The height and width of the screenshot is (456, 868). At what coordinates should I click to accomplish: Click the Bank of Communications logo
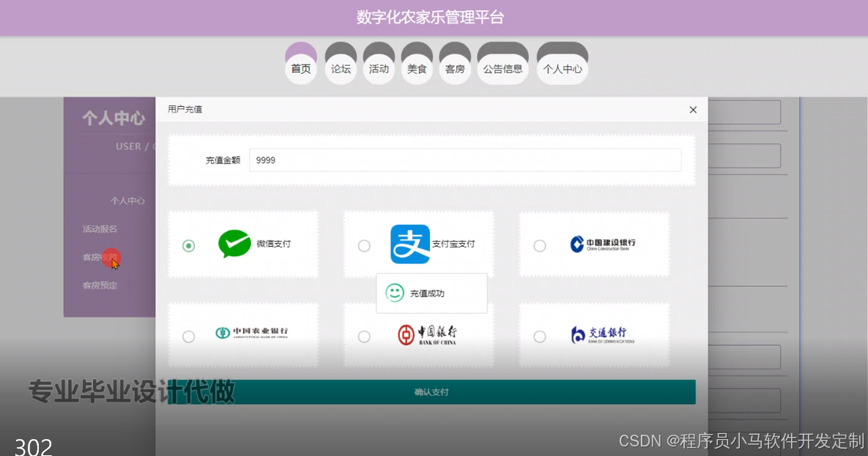pyautogui.click(x=603, y=334)
